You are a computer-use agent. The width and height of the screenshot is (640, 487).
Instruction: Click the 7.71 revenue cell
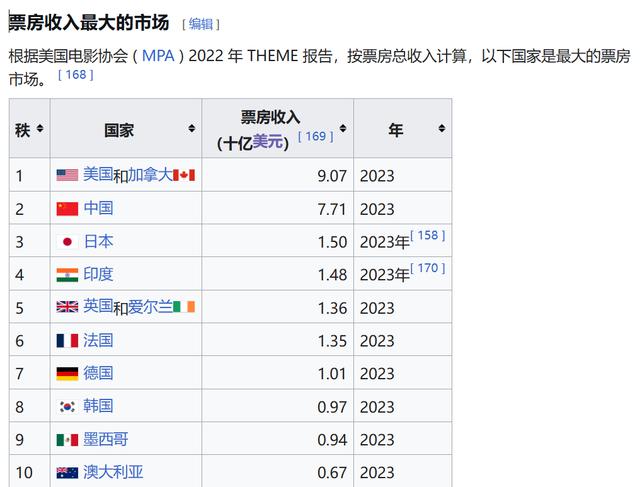278,208
